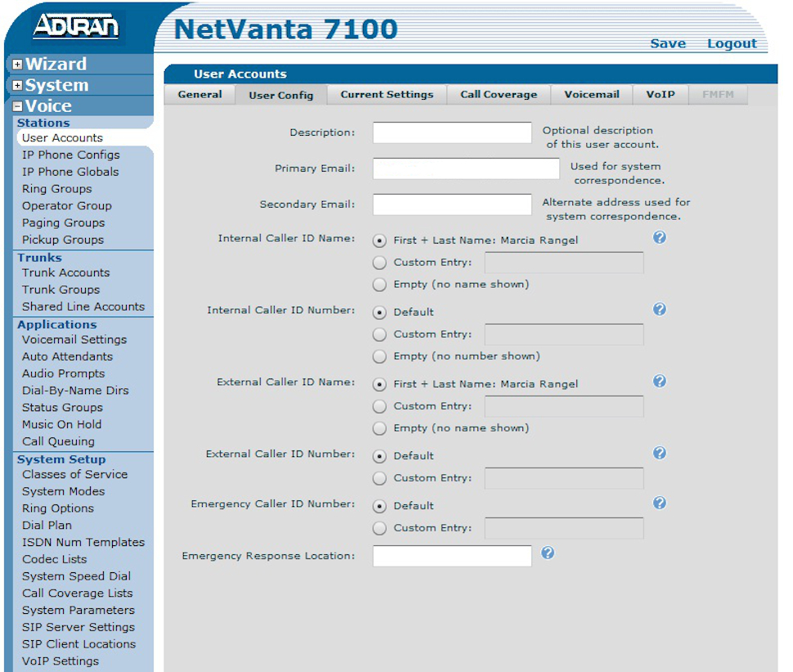Expand the System menu section
Viewport: 793px width, 672px height.
[x=18, y=86]
